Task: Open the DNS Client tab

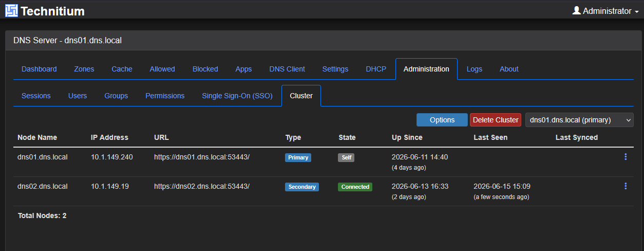Action: coord(287,69)
